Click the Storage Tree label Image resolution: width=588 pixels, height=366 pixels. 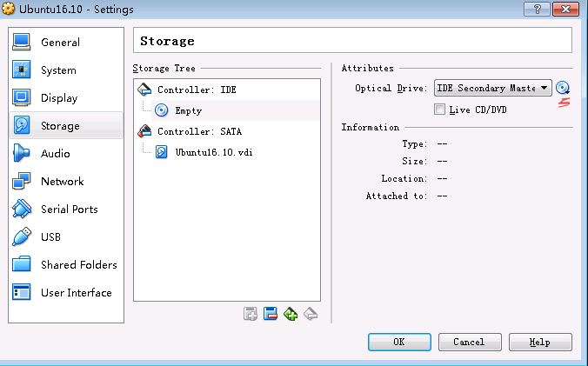point(164,68)
